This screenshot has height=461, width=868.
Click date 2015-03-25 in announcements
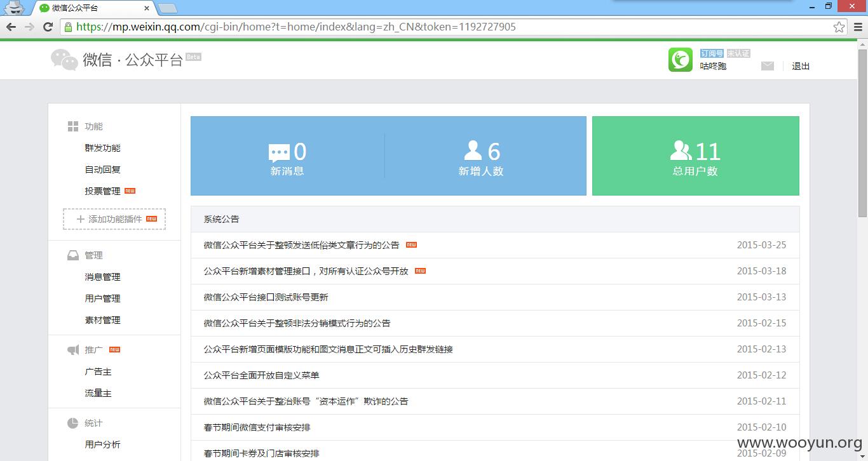point(761,245)
